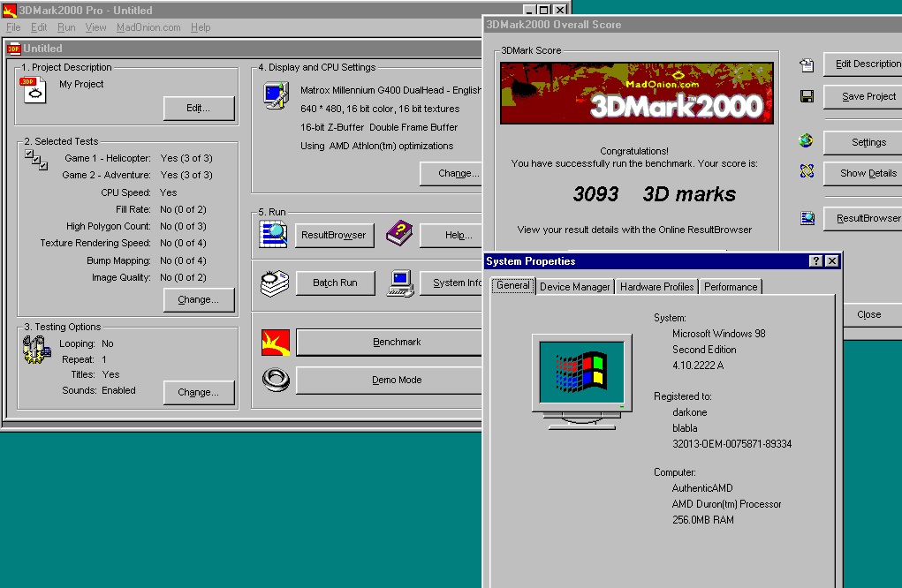Click the MadOnion 3DMark2000 banner

click(x=636, y=93)
